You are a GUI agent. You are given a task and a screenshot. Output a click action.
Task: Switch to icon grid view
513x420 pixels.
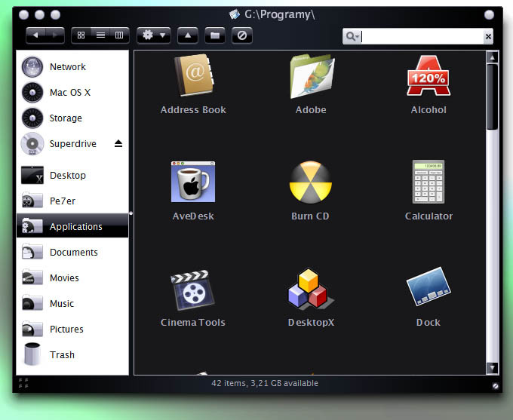pos(81,35)
